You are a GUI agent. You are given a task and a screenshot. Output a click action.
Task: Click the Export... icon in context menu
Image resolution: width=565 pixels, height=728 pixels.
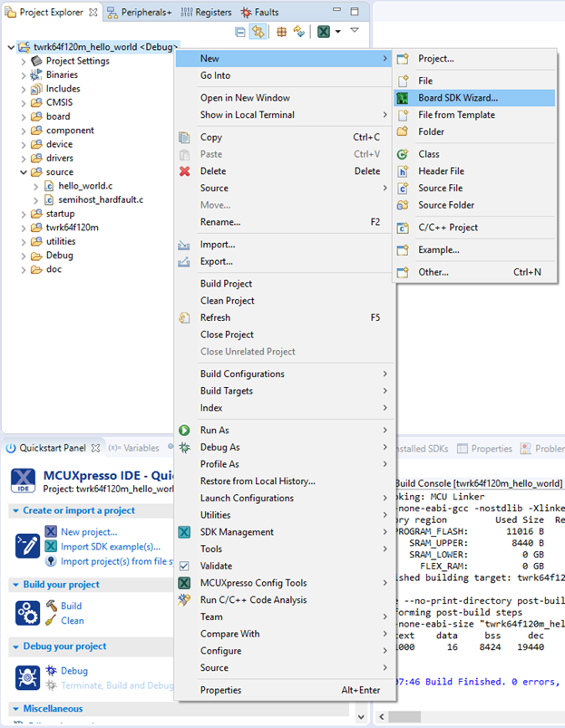[x=184, y=262]
